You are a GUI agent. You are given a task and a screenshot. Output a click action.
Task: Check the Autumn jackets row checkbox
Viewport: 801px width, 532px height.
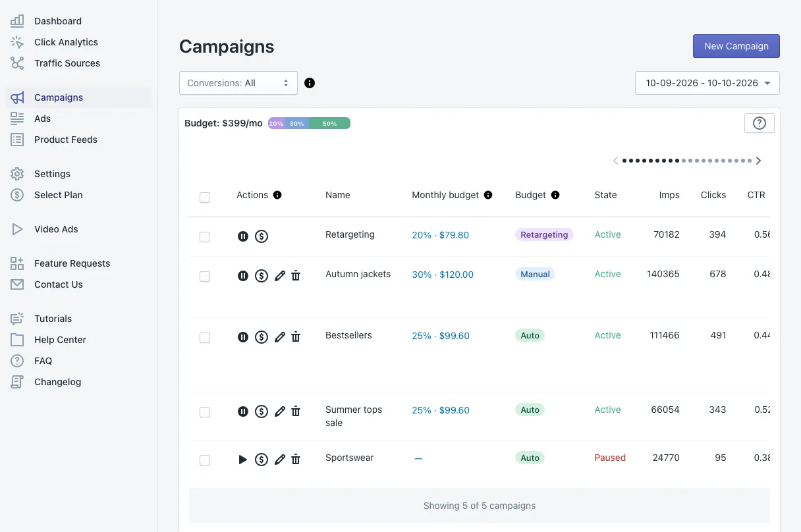click(205, 277)
